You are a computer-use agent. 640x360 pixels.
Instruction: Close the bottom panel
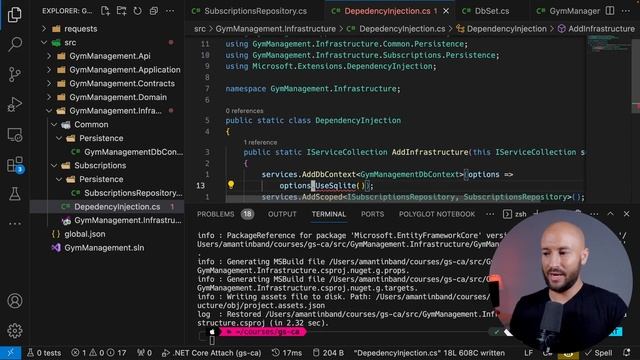[x=627, y=214]
